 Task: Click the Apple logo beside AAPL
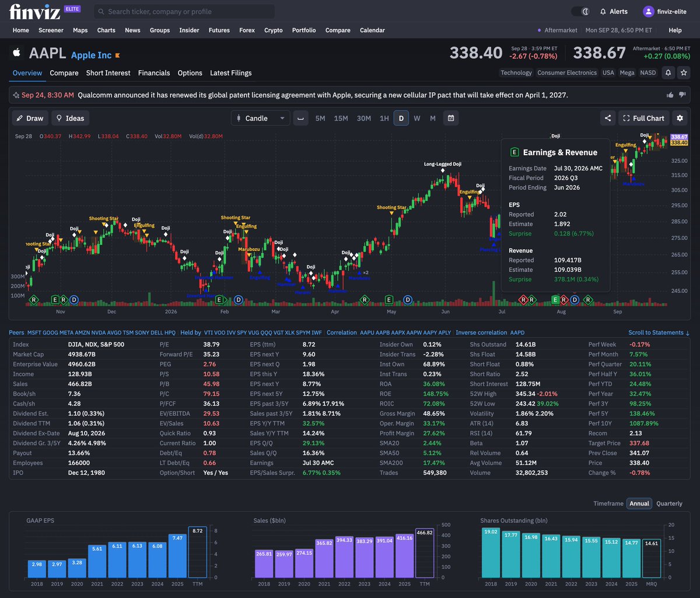[16, 53]
